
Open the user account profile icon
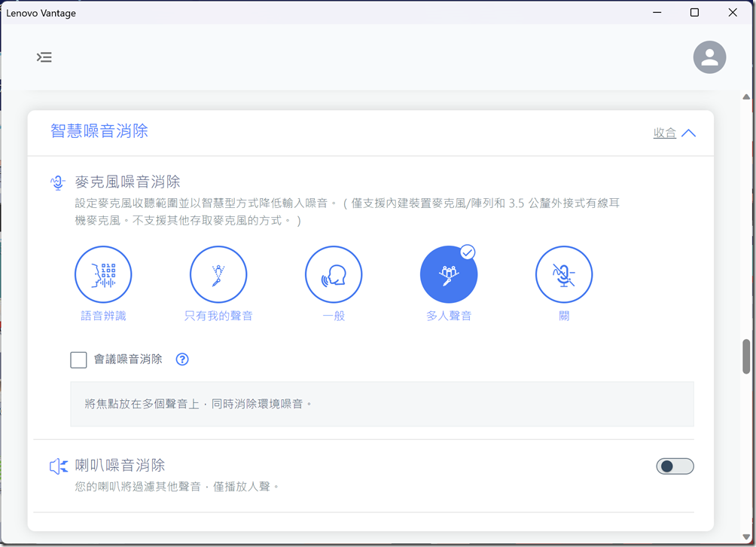click(709, 57)
